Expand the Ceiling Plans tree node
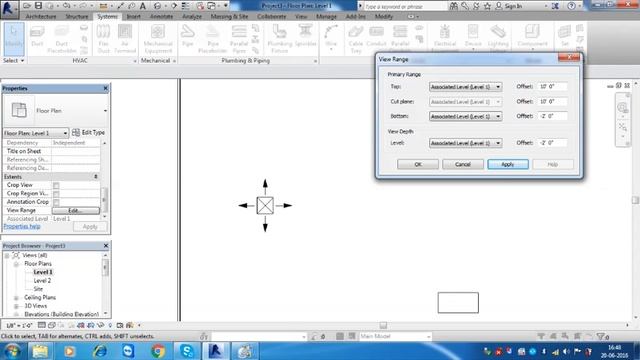 point(16,298)
